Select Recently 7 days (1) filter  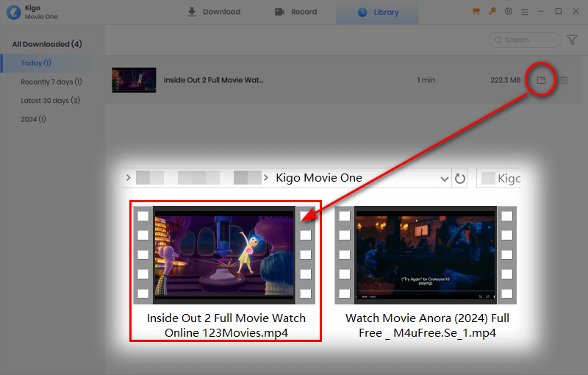(x=51, y=82)
